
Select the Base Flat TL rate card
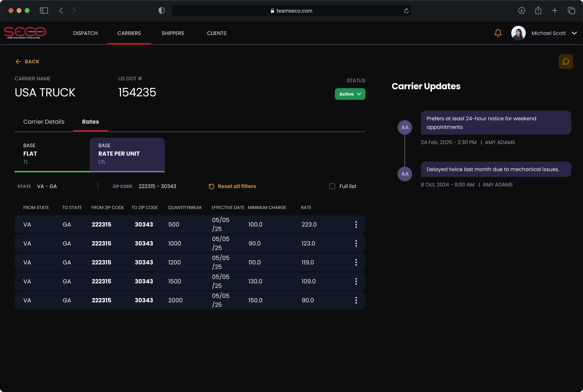[x=52, y=154]
